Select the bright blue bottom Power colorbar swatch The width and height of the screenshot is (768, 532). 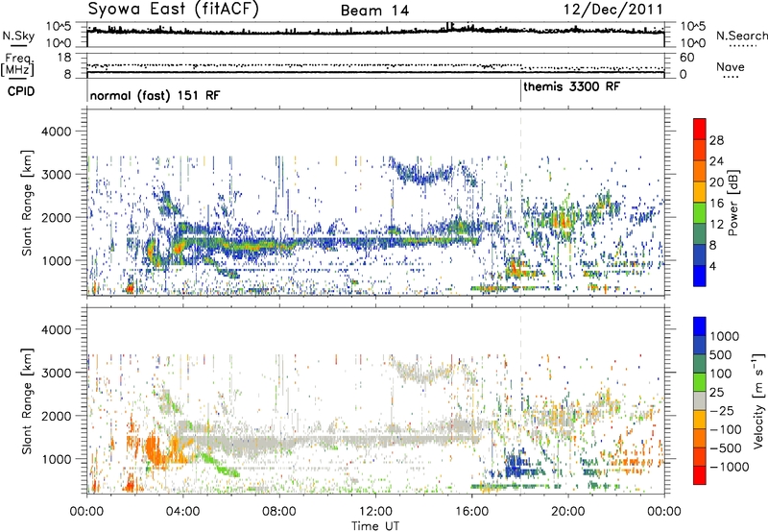[700, 276]
